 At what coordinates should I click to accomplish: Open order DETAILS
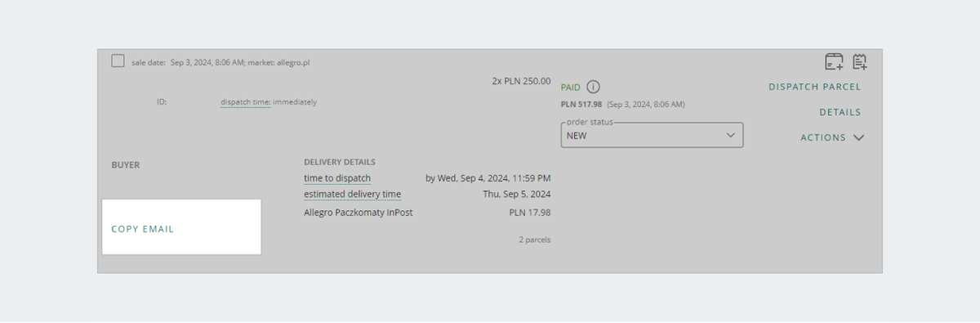click(840, 113)
